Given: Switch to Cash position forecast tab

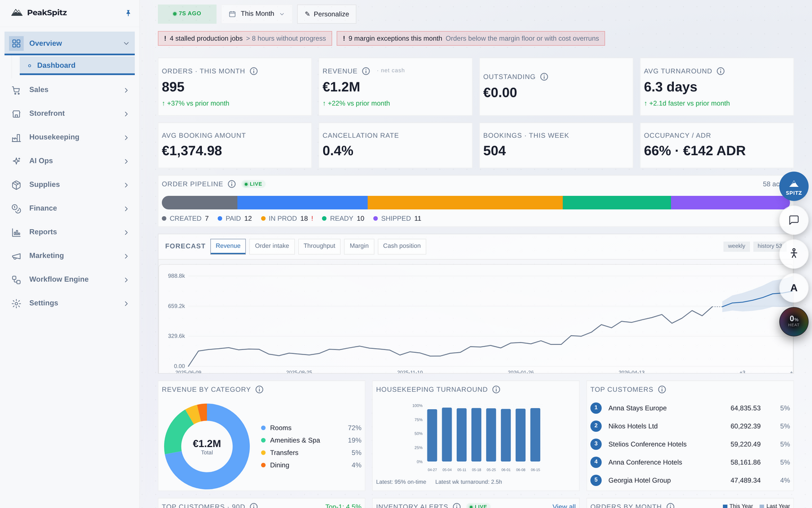Looking at the screenshot, I should (x=402, y=246).
